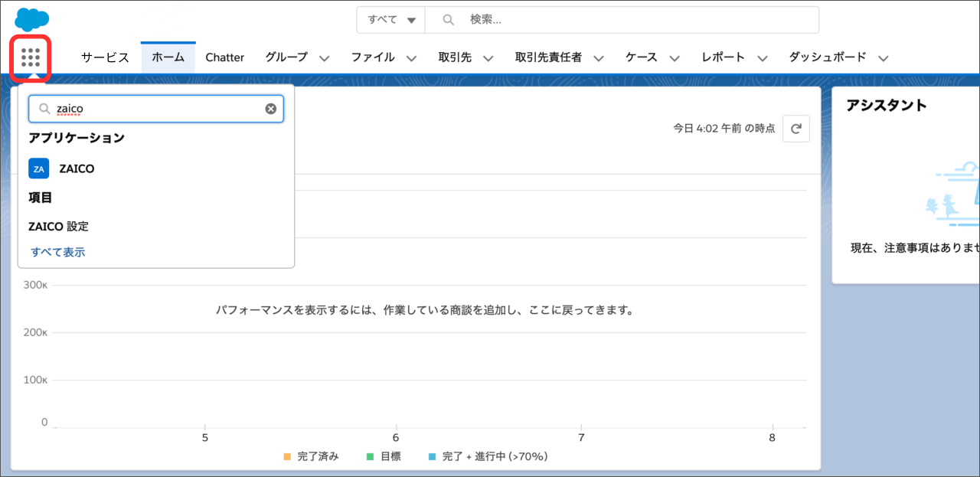Open the 取引先 tab
The height and width of the screenshot is (477, 980).
click(x=455, y=57)
